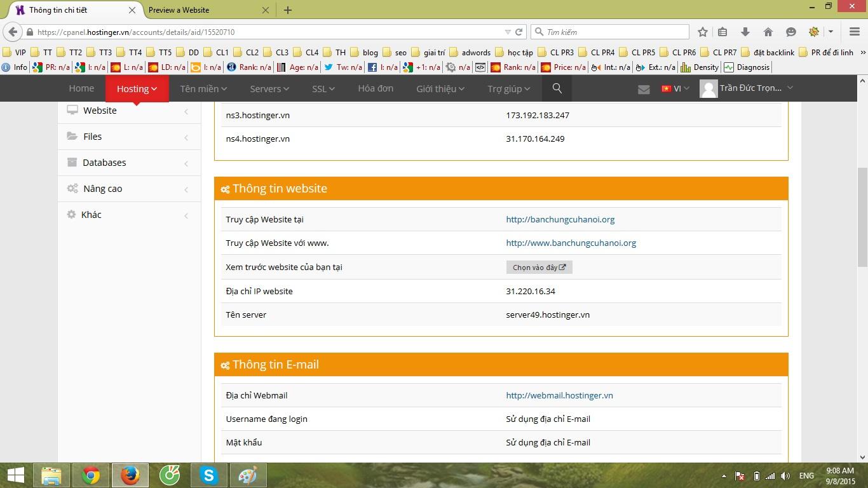Open the search magnifier in Hostinger navbar
The image size is (868, 488).
557,88
